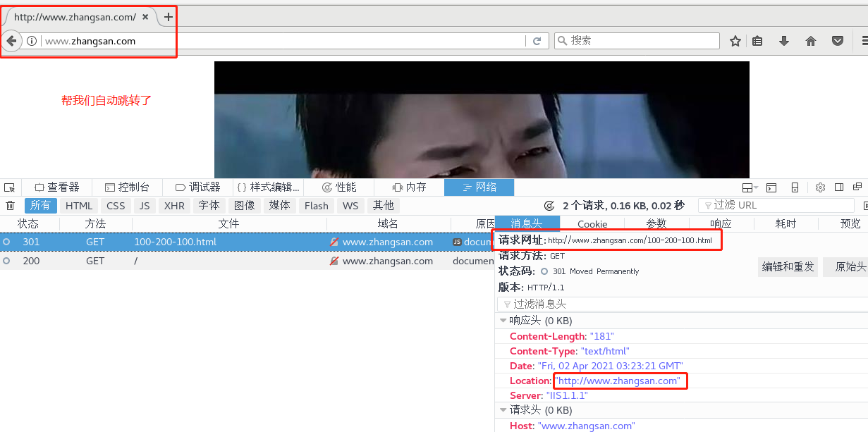Click the www.zhangsan.com address bar
This screenshot has width=868, height=432.
point(282,41)
